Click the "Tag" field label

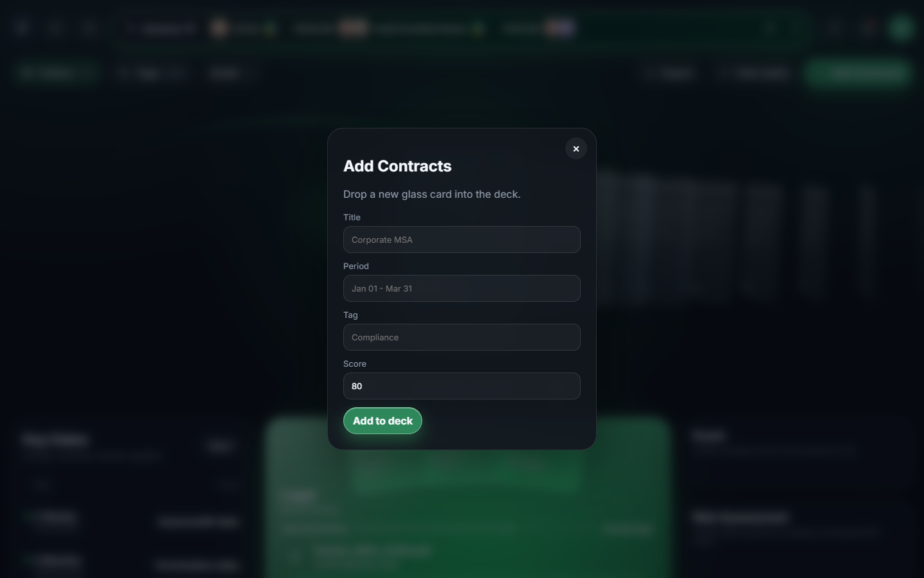pos(350,315)
